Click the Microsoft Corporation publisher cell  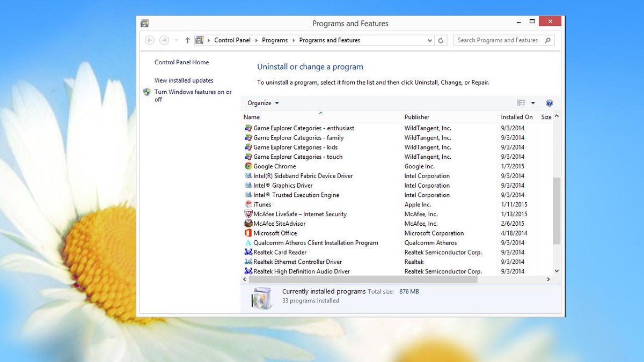coord(434,233)
